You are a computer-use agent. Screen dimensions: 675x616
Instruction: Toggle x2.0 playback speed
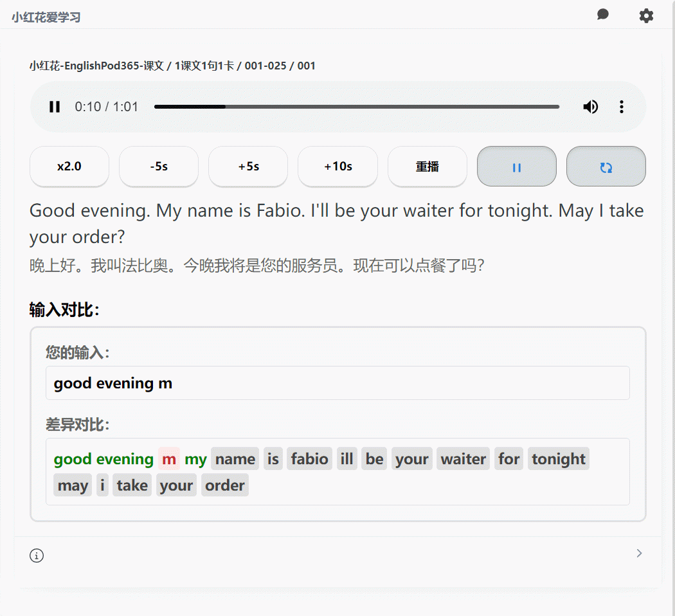(69, 167)
